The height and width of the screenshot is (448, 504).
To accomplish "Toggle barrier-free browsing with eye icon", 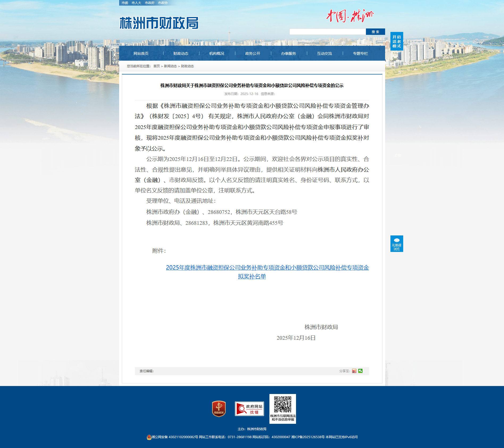I will [x=397, y=244].
